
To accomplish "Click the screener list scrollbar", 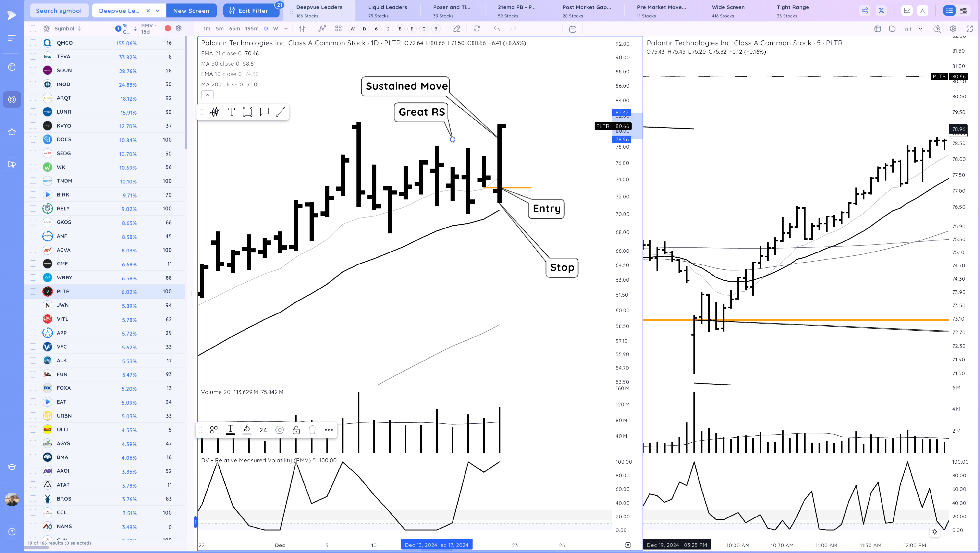I will coord(186,93).
